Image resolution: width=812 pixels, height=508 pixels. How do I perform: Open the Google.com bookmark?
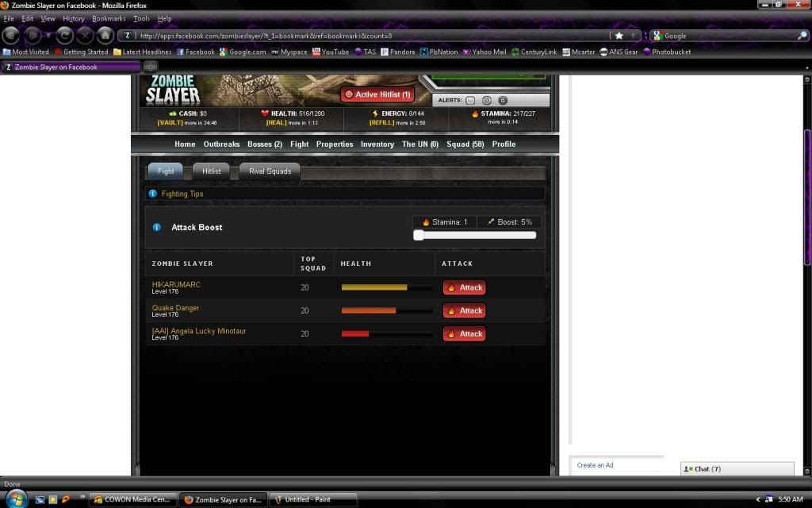click(x=243, y=52)
